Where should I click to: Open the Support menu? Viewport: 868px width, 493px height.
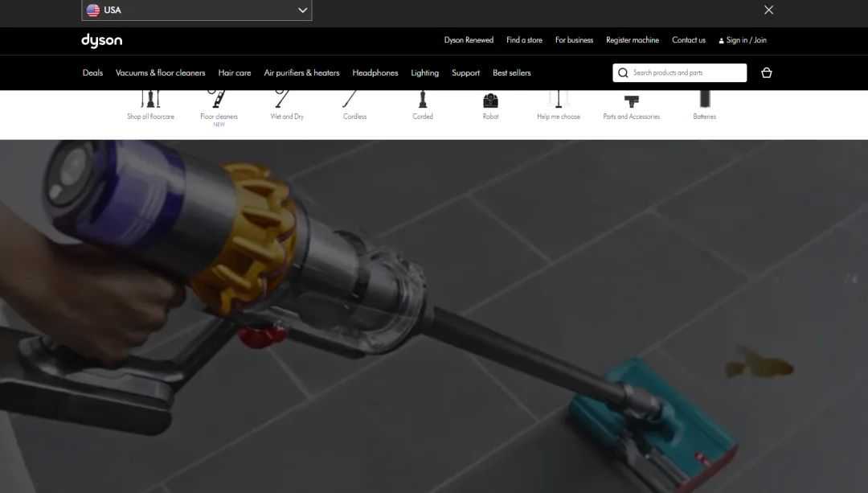click(x=465, y=72)
